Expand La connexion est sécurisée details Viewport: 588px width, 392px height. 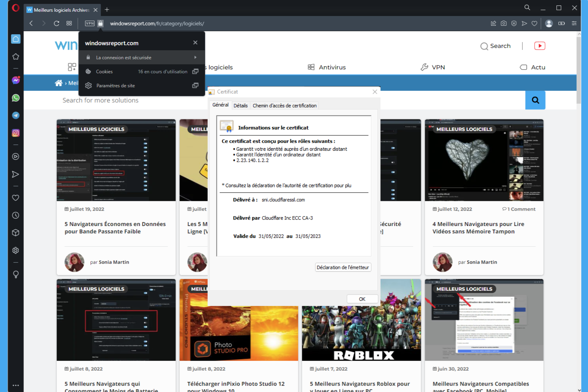142,57
